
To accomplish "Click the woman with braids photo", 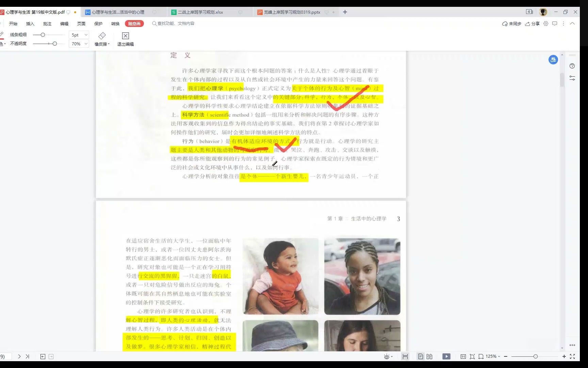I will point(362,276).
